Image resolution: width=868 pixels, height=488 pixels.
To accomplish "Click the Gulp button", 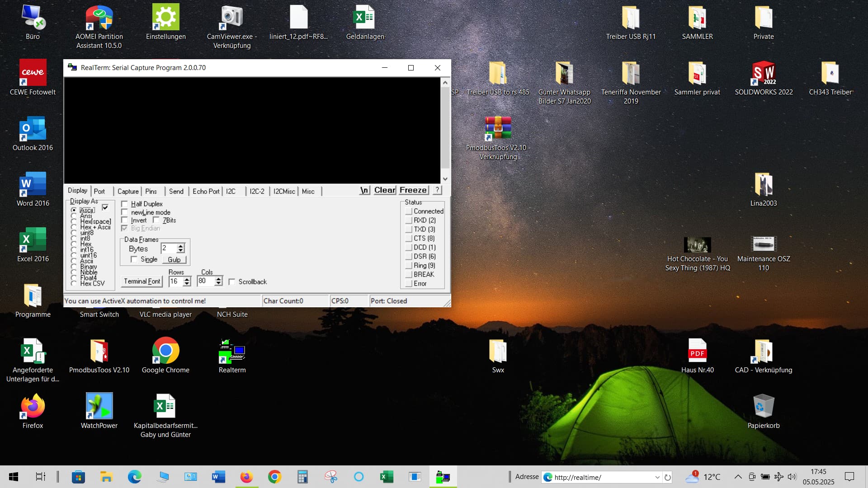I will pos(174,260).
